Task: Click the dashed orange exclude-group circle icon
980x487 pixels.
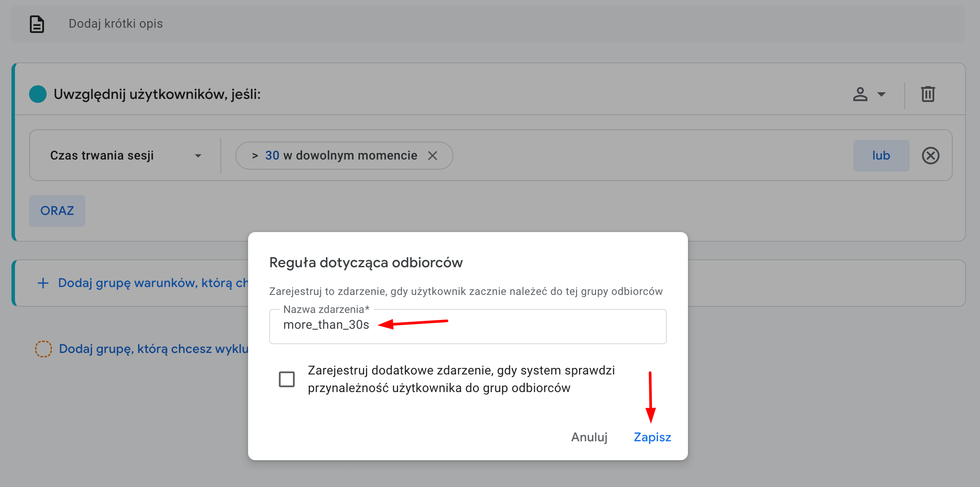Action: pyautogui.click(x=44, y=349)
